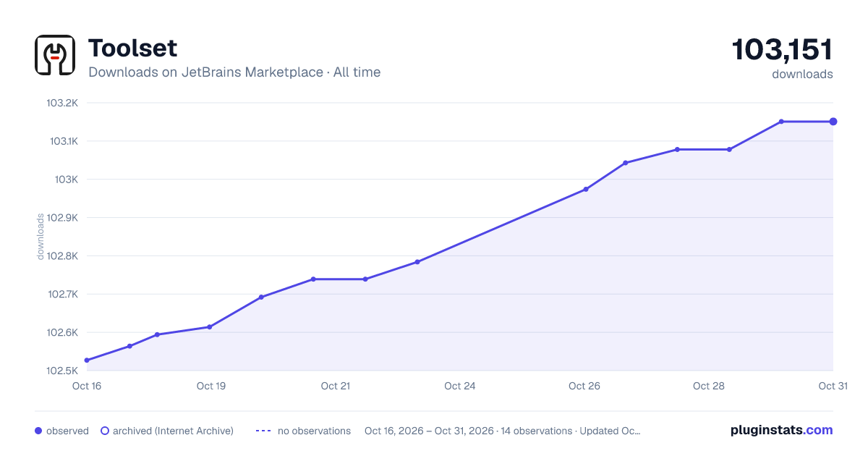Click the 103,151 total downloads figure

pyautogui.click(x=782, y=50)
